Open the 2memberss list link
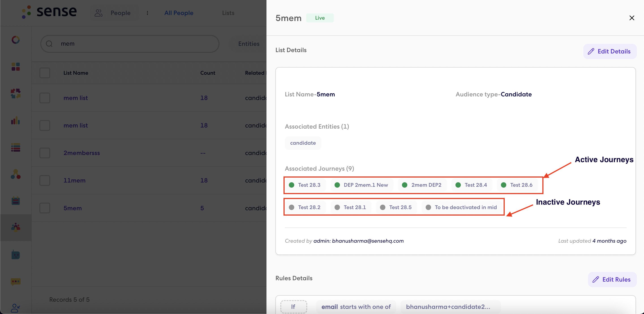This screenshot has height=314, width=644. point(82,153)
